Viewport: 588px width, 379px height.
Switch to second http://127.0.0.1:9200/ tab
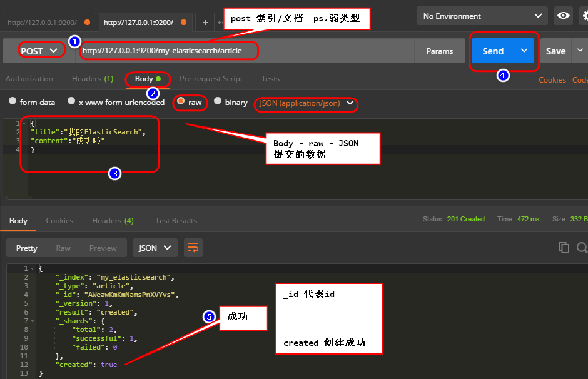146,23
